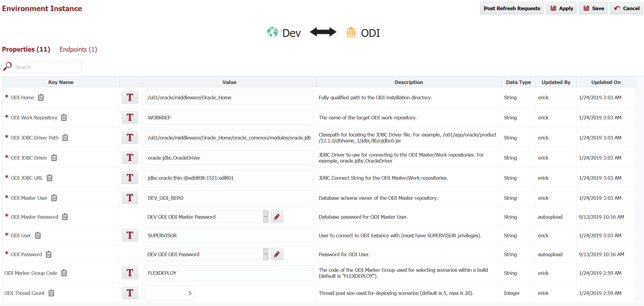The width and height of the screenshot is (644, 306).
Task: Toggle the T button in ODI Thread Count row
Action: click(130, 293)
